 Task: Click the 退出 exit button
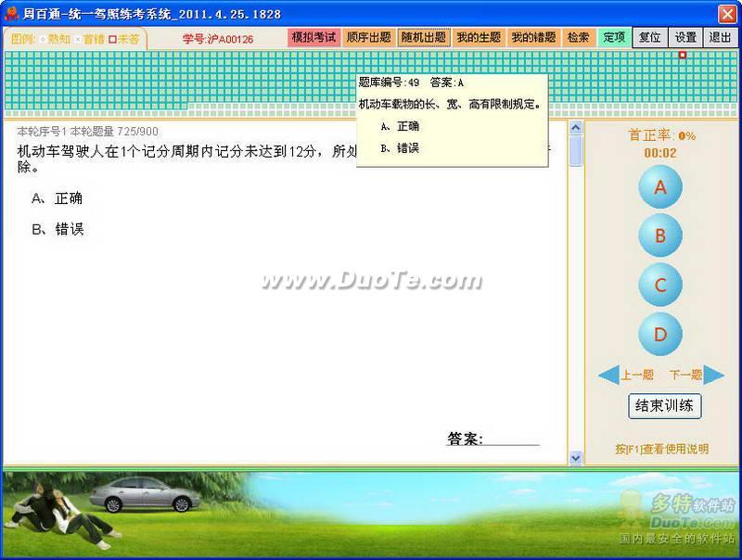(x=721, y=37)
